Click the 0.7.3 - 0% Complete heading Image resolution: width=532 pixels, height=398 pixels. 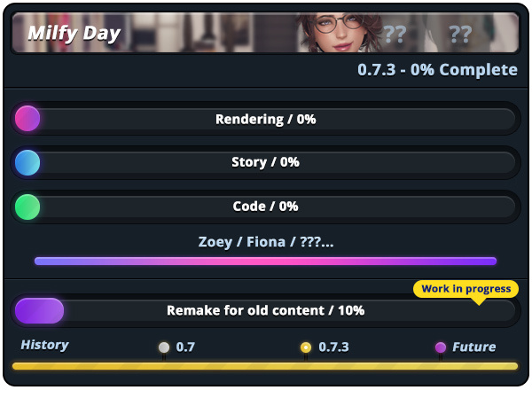coord(438,70)
